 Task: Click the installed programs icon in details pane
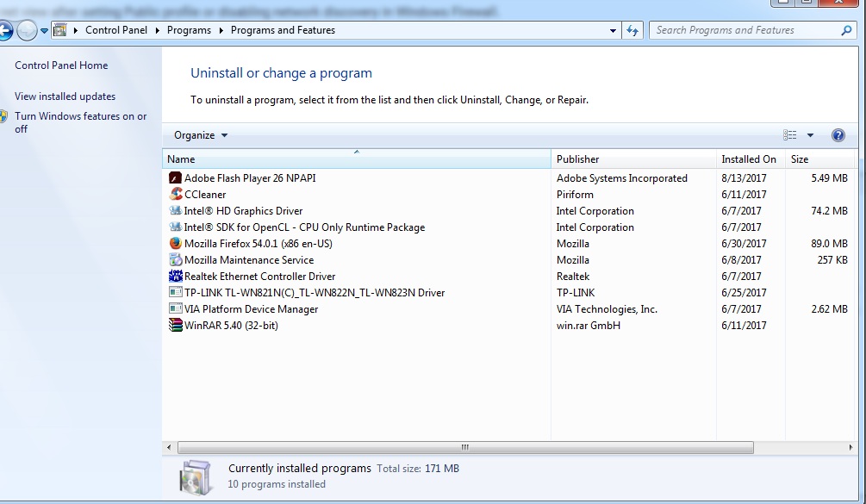pos(196,477)
